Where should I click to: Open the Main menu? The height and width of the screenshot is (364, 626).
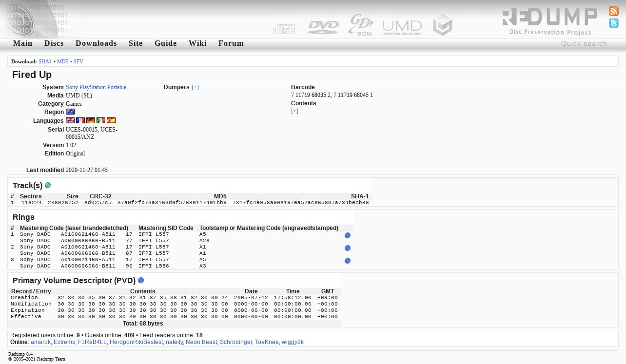[23, 43]
